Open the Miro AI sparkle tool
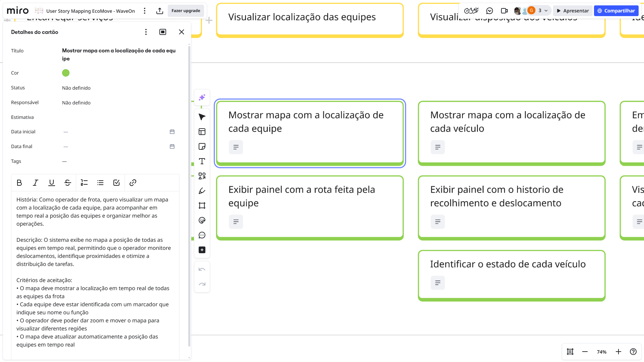This screenshot has height=362, width=644. (x=202, y=97)
